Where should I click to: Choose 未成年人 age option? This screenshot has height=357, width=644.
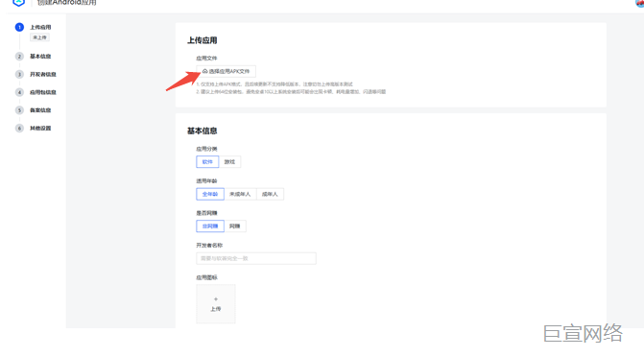coord(240,194)
